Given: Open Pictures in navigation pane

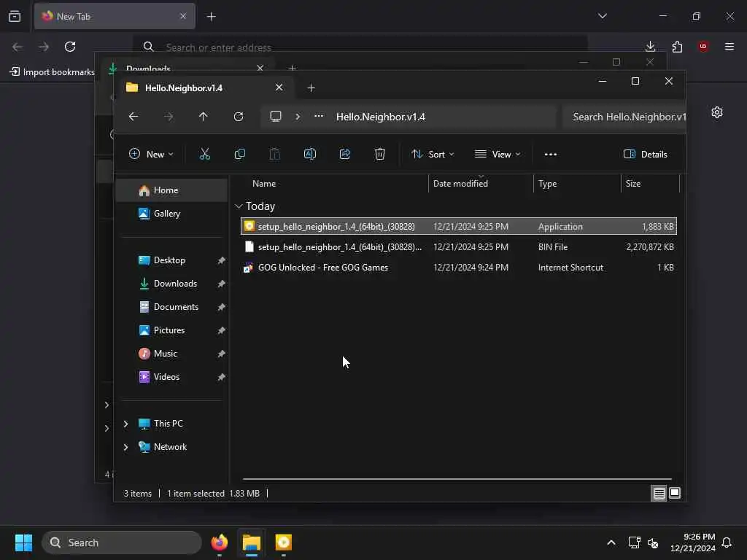Looking at the screenshot, I should click(x=172, y=330).
